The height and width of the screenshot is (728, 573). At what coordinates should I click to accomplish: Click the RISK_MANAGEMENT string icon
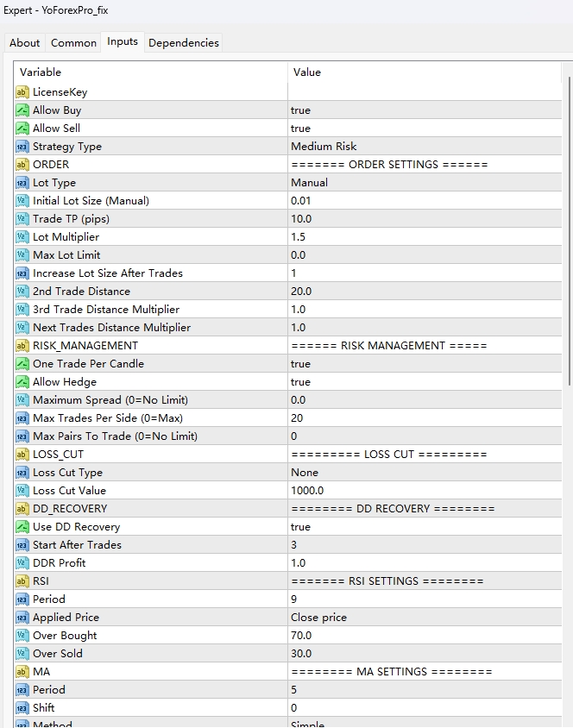point(22,345)
